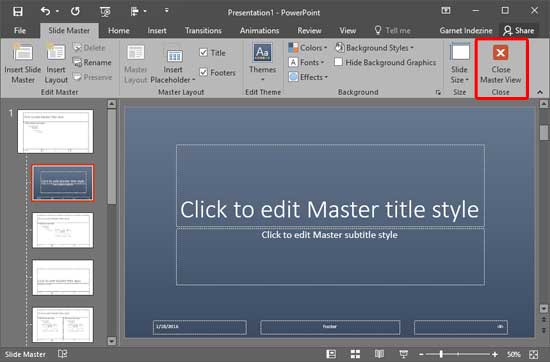Click the slide area scroll down arrow
Viewport: 550px width, 362px height.
tap(544, 309)
